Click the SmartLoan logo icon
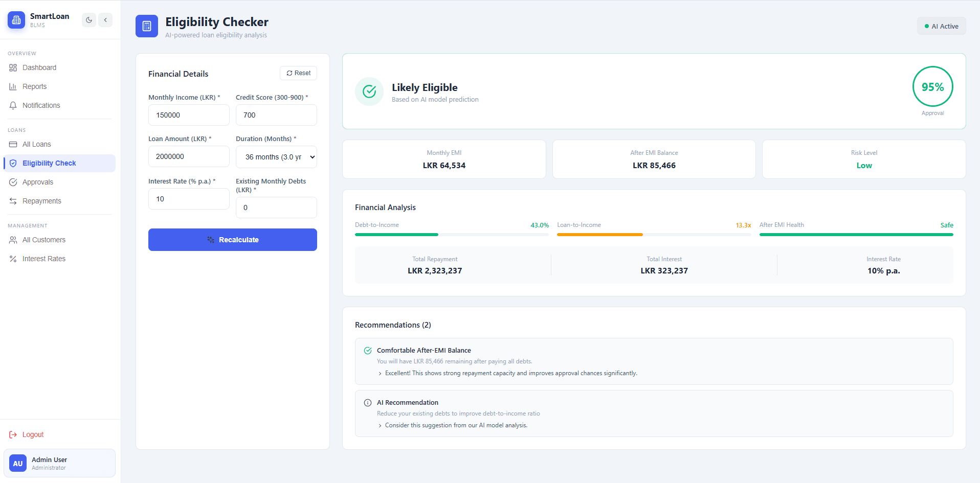 [16, 20]
